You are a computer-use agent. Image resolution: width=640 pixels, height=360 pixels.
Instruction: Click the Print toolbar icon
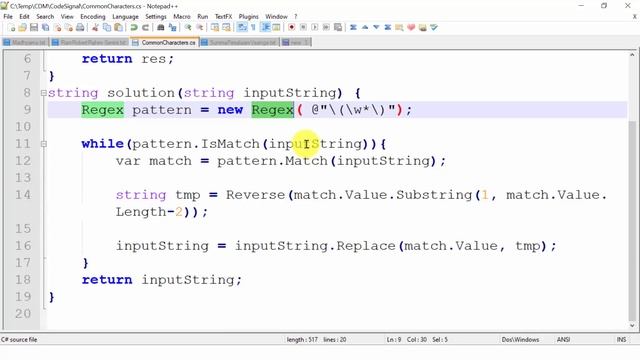80,28
